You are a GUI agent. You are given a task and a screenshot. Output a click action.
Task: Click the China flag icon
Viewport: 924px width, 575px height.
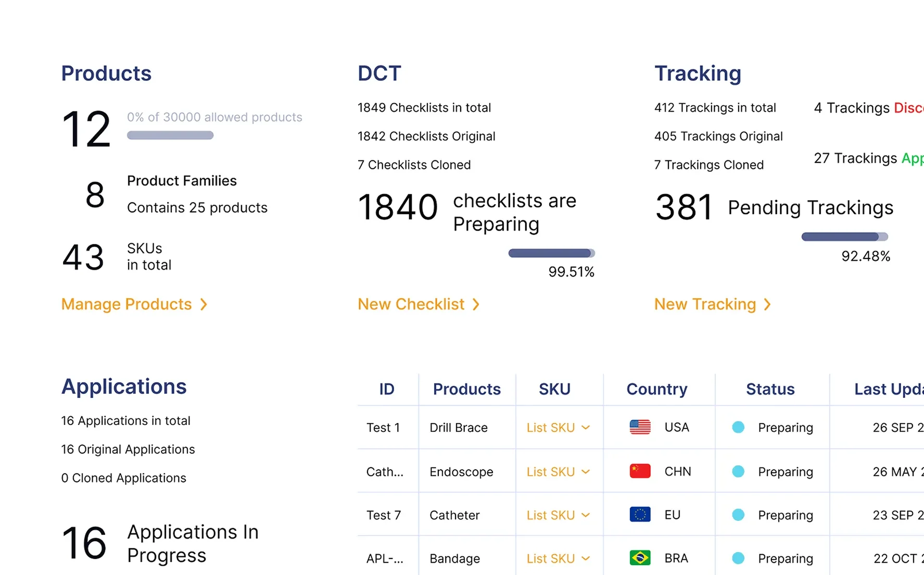640,471
